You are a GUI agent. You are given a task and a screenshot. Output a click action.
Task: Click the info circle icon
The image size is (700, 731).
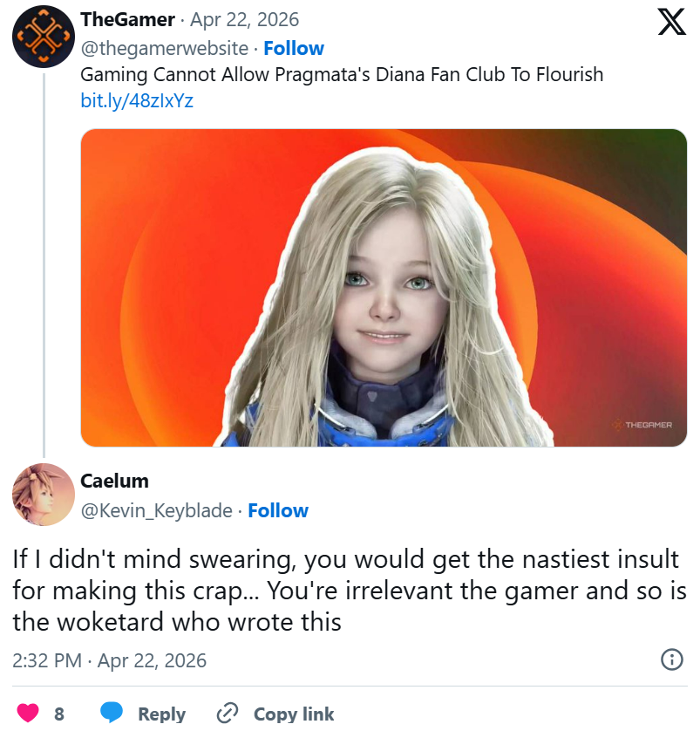pos(671,659)
